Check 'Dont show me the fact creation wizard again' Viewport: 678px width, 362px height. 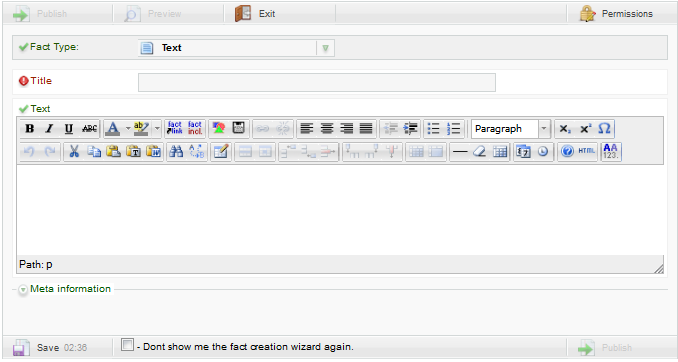pyautogui.click(x=127, y=345)
